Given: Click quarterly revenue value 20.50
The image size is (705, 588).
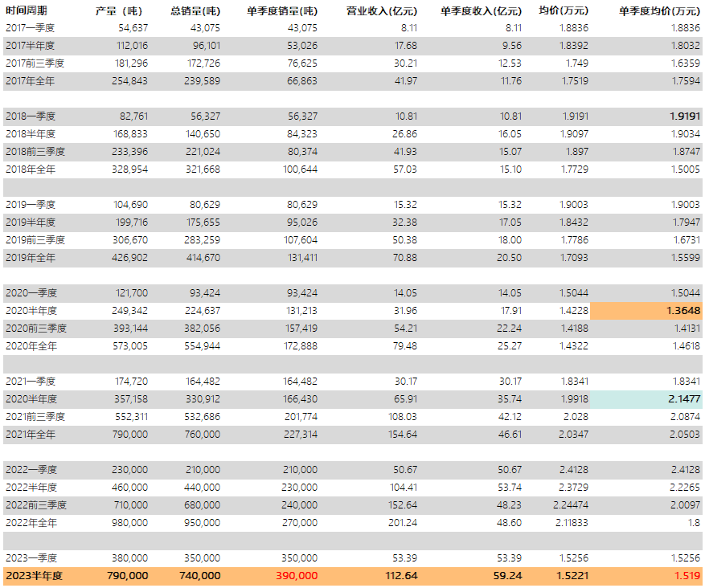Looking at the screenshot, I should (x=510, y=258).
